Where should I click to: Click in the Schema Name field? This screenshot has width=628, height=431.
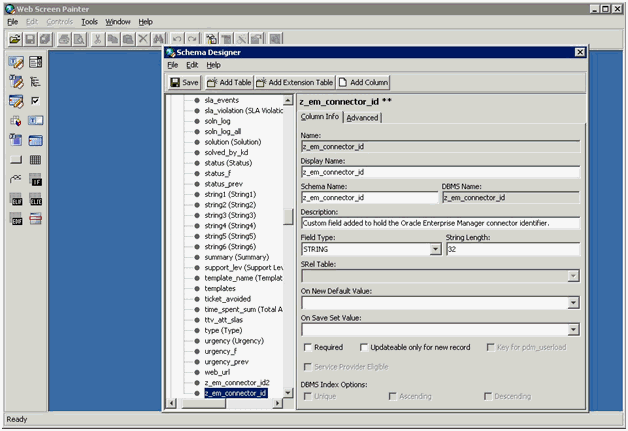tap(369, 197)
